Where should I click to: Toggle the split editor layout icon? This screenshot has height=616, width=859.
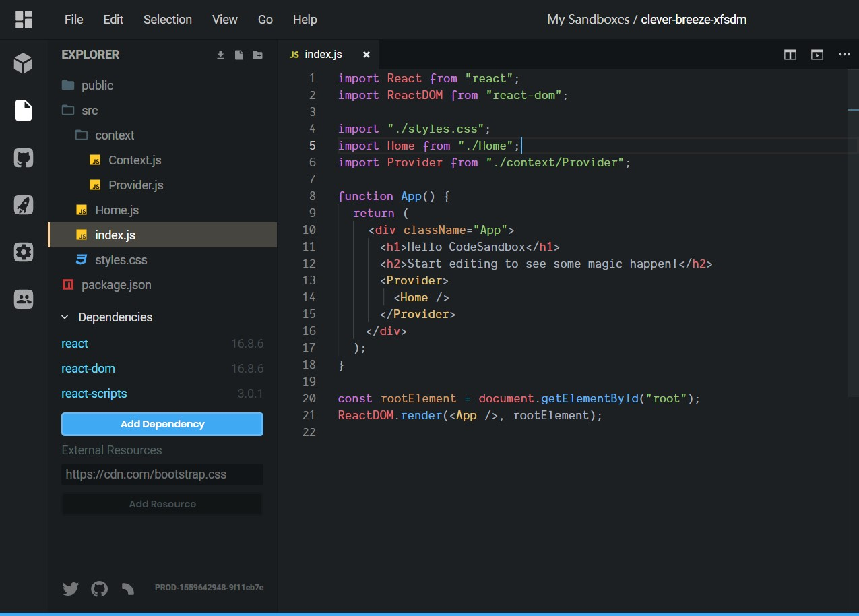(x=790, y=55)
